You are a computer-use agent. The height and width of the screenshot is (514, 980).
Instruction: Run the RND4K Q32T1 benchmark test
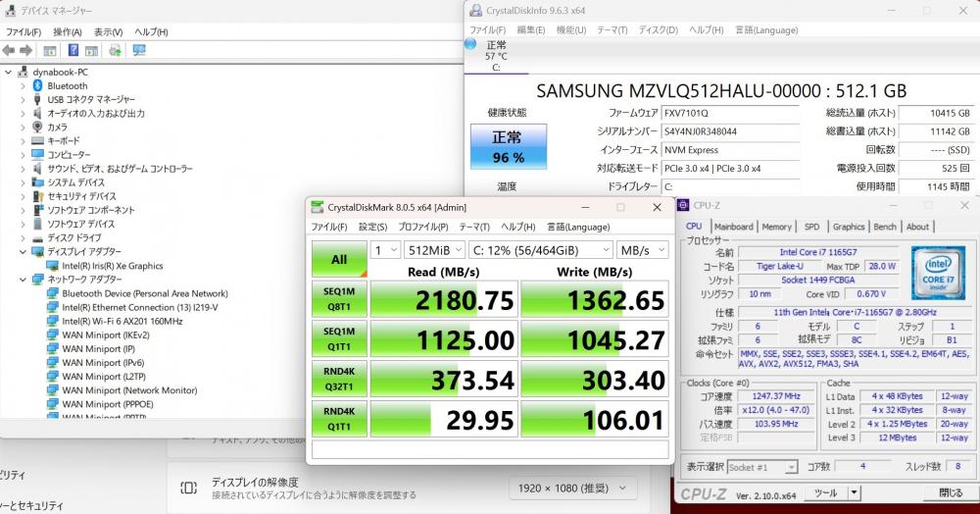[x=339, y=379]
